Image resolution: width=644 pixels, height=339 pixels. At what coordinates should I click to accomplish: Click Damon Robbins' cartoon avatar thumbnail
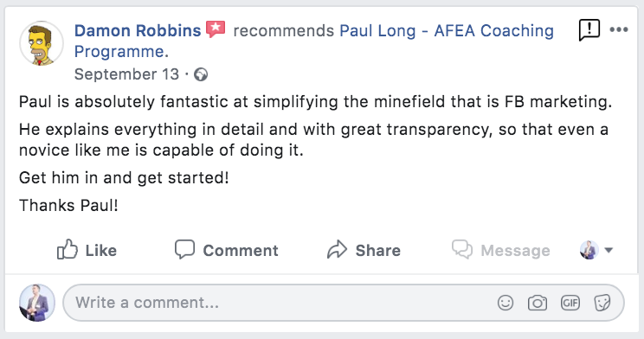pyautogui.click(x=42, y=43)
